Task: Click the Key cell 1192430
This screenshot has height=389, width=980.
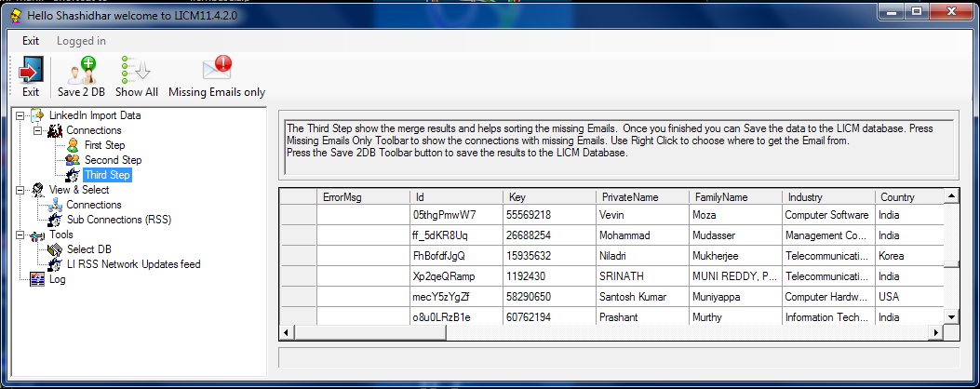Action: point(549,276)
